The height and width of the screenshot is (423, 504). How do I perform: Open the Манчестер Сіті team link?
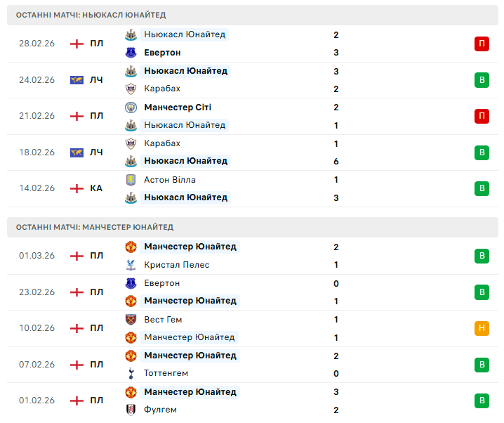click(x=178, y=108)
